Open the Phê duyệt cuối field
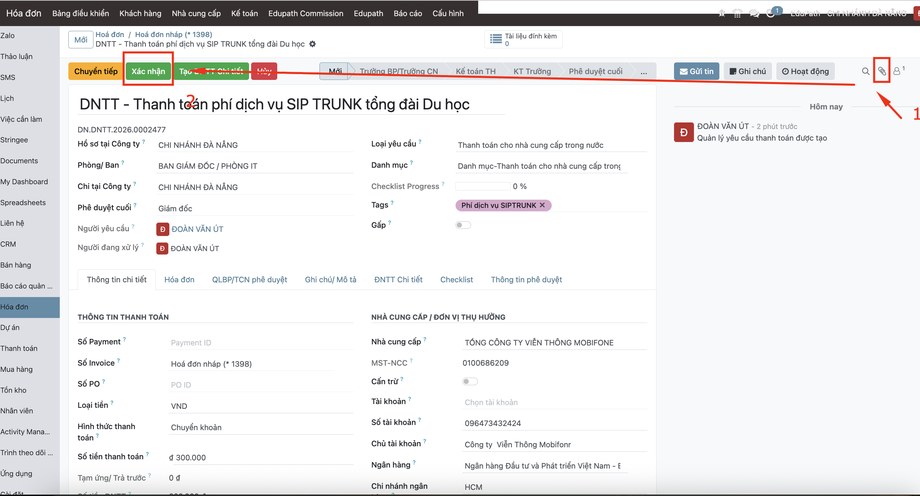The width and height of the screenshot is (920, 496). (x=255, y=208)
